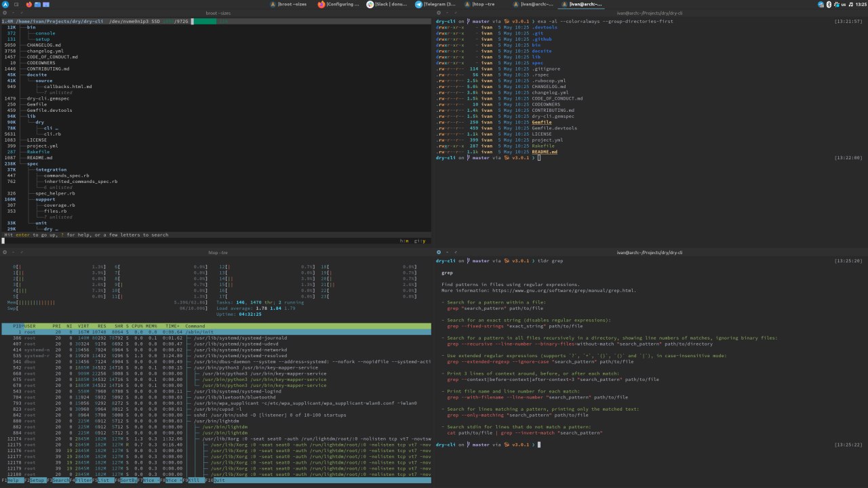
Task: Launch Firefox from the top panel
Action: [x=28, y=4]
